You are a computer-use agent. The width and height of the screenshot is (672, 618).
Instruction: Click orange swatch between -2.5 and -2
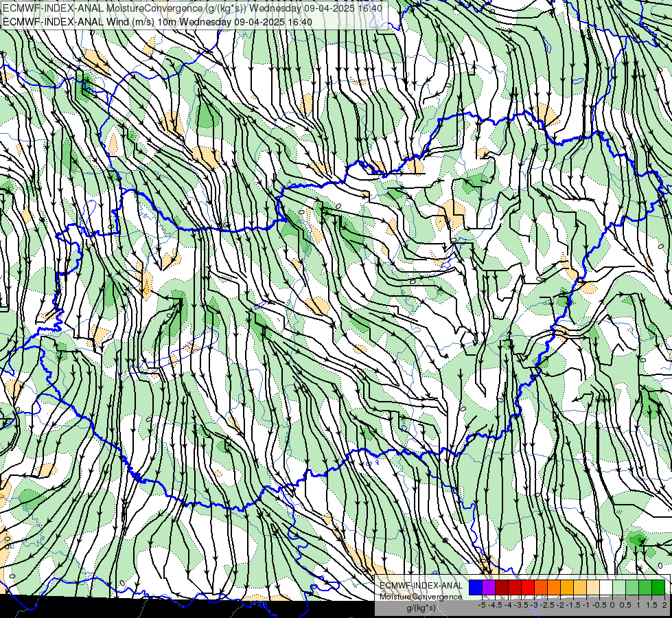[554, 587]
